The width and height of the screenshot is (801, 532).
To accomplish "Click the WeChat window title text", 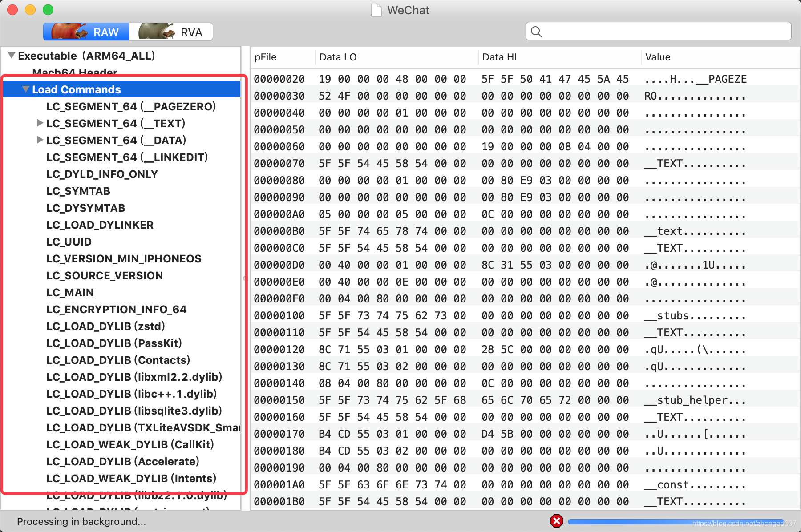I will (408, 10).
